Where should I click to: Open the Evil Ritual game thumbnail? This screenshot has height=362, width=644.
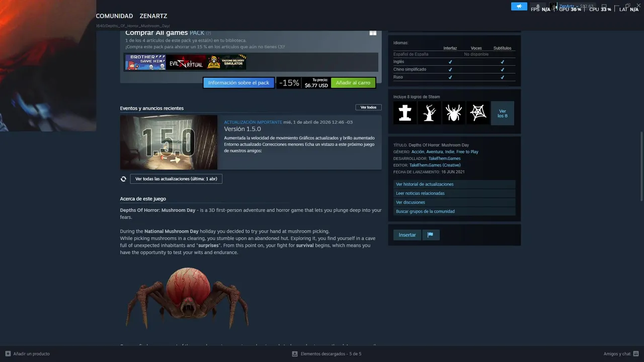coord(186,62)
